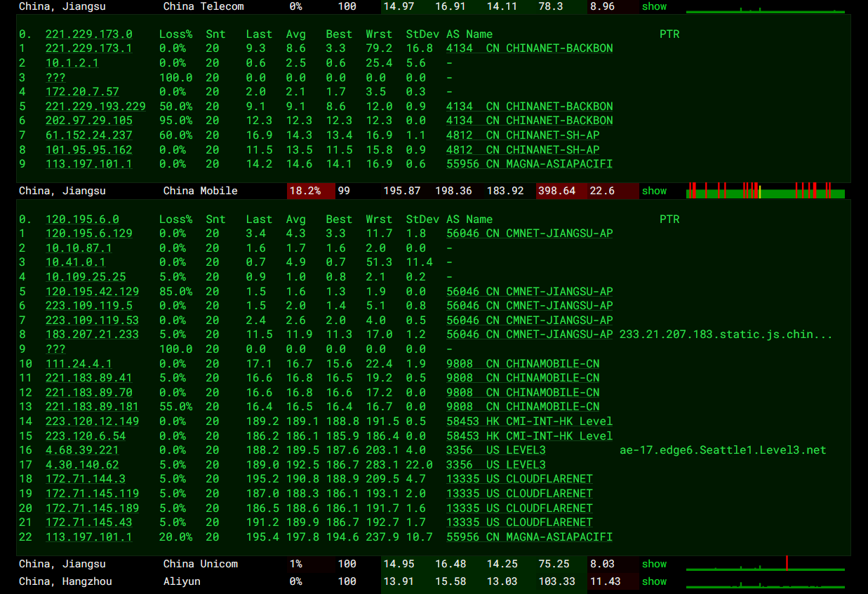Viewport: 868px width, 594px height.
Task: Collapse the China Mobile traceroute via show
Action: tap(654, 191)
